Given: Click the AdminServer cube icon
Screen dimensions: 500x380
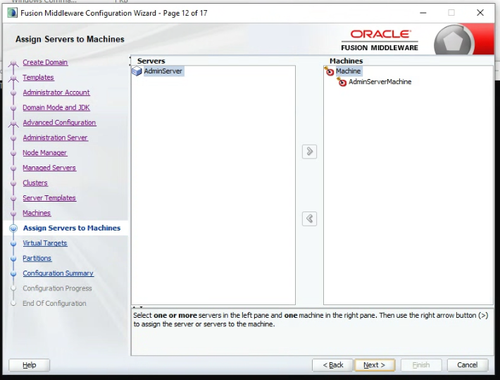Looking at the screenshot, I should tap(137, 71).
